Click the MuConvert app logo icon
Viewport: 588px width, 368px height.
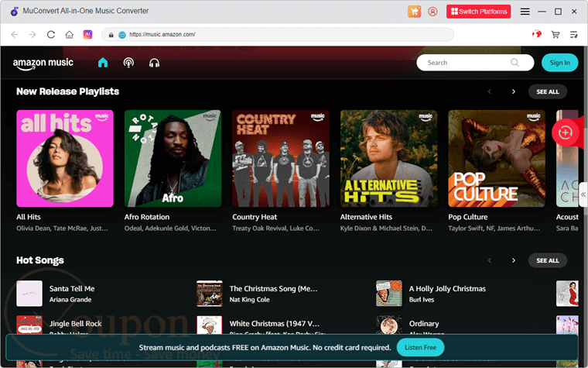click(14, 12)
